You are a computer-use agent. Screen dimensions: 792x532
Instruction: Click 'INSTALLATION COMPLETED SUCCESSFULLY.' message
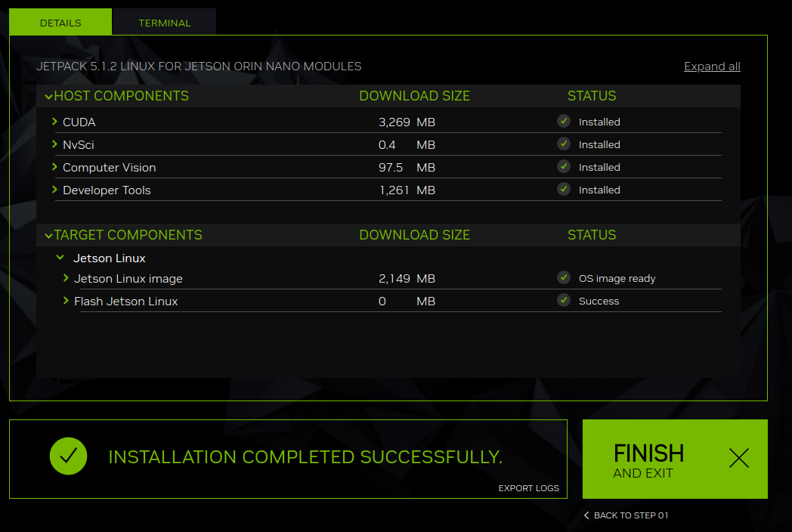click(x=305, y=456)
